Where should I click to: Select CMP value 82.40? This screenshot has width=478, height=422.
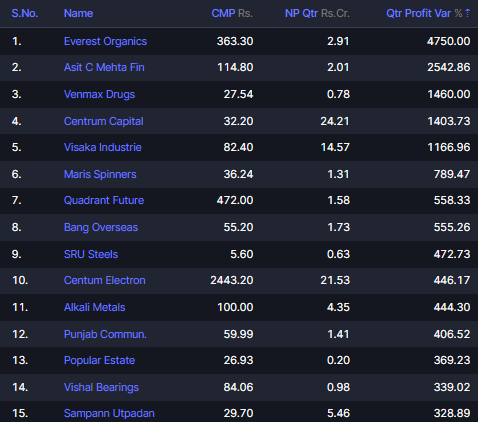point(238,147)
